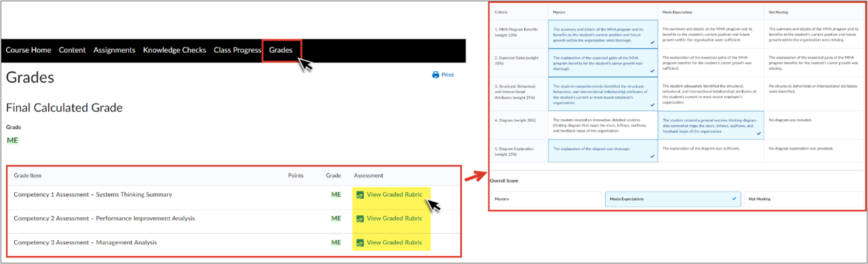Click Meets Expectations cell for Diagram Explanation
This screenshot has width=868, height=264.
click(711, 151)
